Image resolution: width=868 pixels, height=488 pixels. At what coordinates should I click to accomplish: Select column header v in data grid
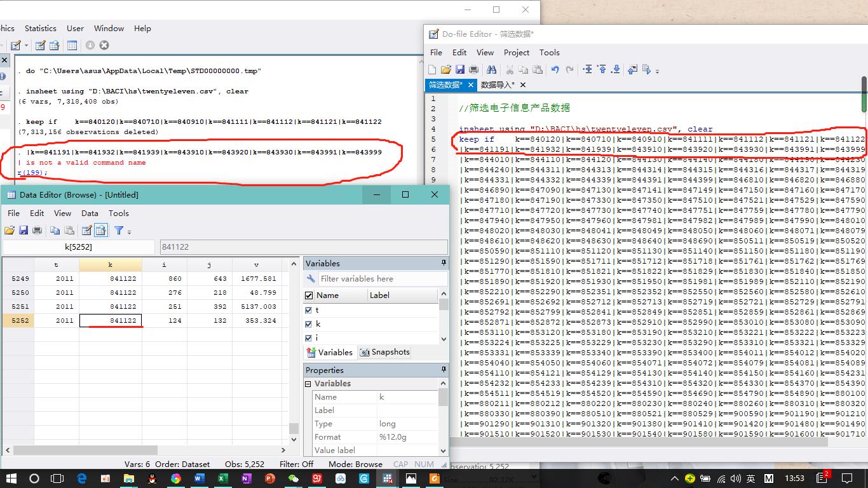[256, 264]
